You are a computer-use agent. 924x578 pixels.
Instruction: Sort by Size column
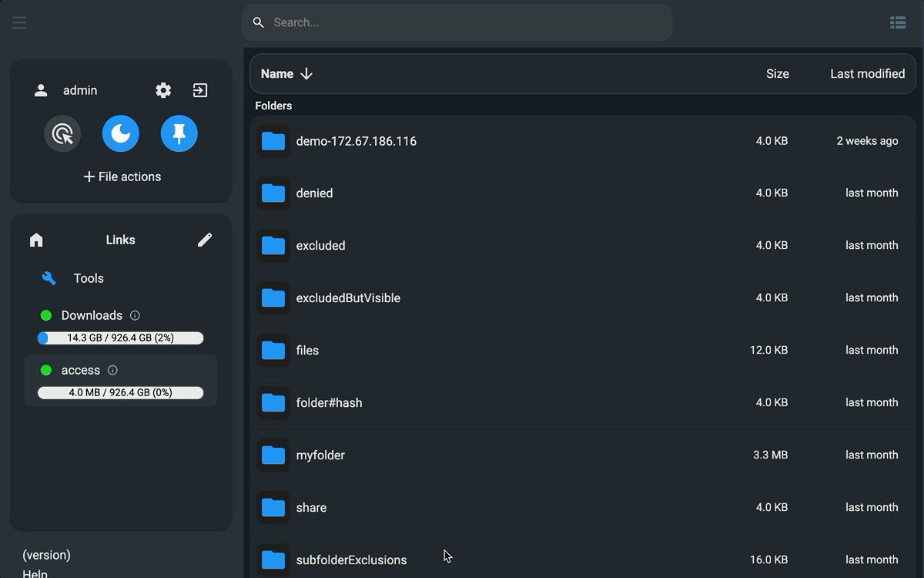778,74
